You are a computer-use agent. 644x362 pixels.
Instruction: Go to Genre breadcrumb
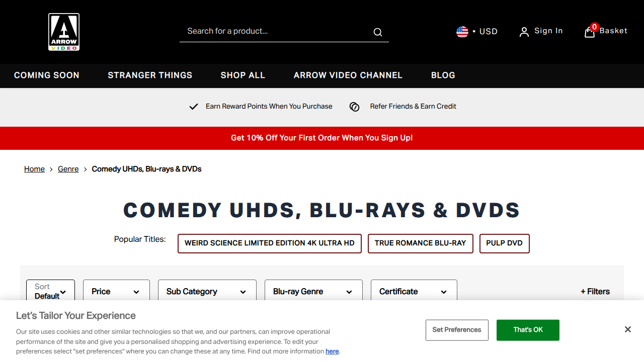[x=68, y=169]
